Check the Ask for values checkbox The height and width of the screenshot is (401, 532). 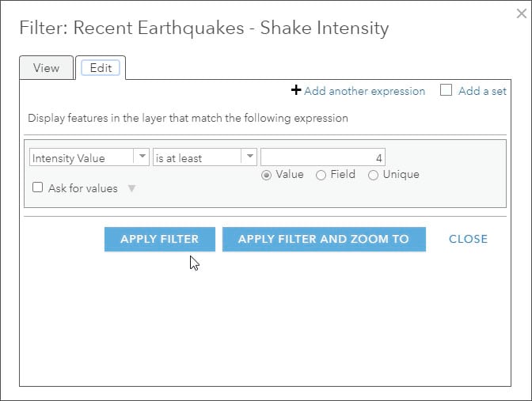click(37, 188)
